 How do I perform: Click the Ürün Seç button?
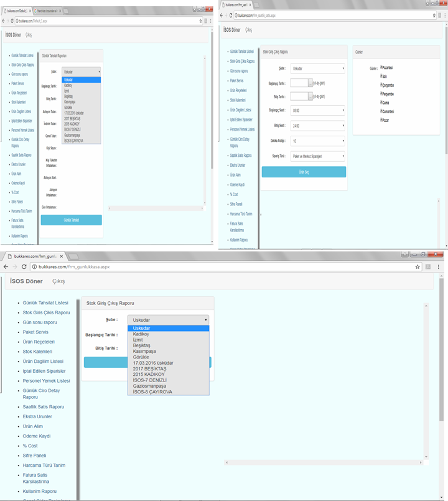click(x=304, y=172)
